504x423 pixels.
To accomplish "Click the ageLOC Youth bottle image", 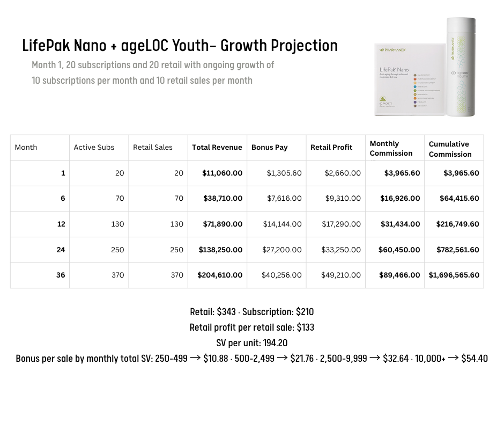I will (x=461, y=66).
